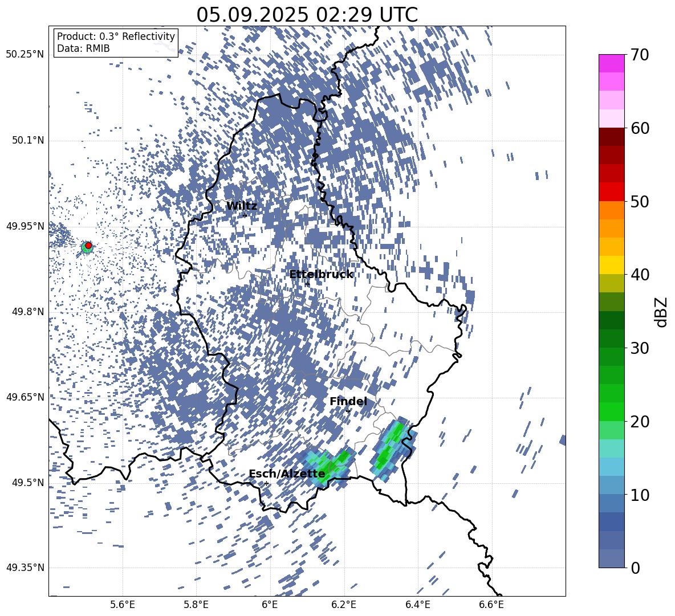Click the 50.25°N latitude label
This screenshot has width=675, height=616.
click(25, 55)
